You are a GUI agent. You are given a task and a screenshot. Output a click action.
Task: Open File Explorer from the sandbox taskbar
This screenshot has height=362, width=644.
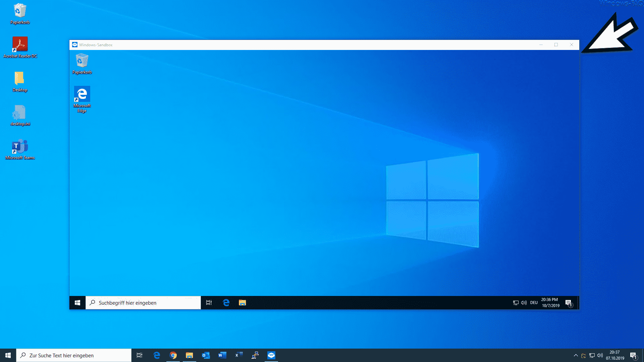242,302
